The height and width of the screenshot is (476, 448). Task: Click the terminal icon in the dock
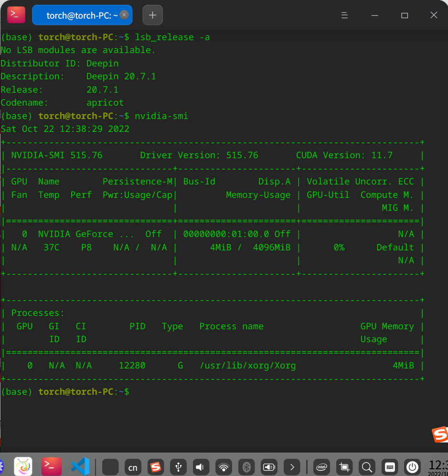(x=51, y=467)
